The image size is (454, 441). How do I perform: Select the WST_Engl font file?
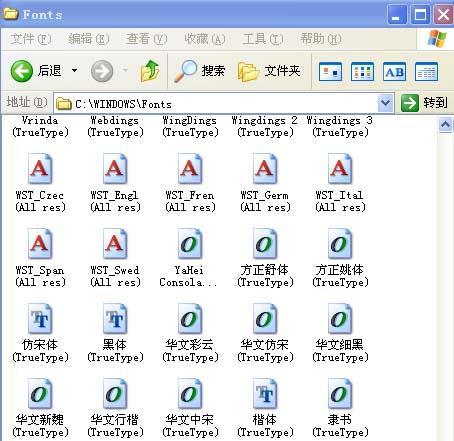[x=115, y=183]
